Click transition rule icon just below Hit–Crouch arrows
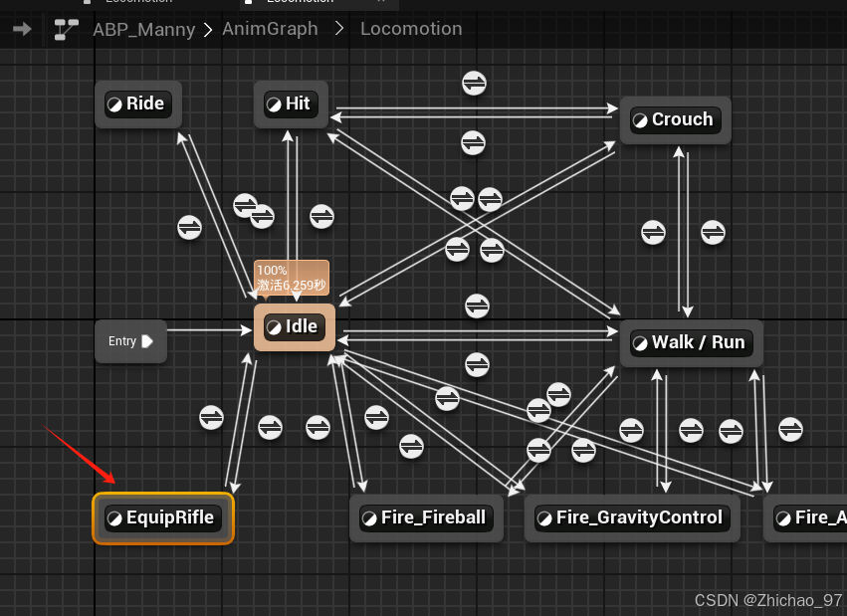847x616 pixels. (473, 143)
